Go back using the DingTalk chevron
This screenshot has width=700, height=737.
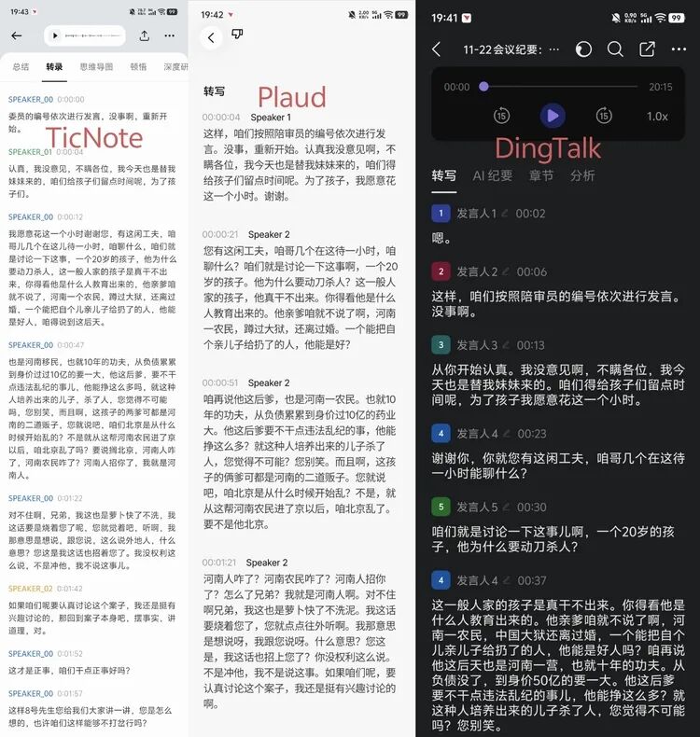[437, 49]
